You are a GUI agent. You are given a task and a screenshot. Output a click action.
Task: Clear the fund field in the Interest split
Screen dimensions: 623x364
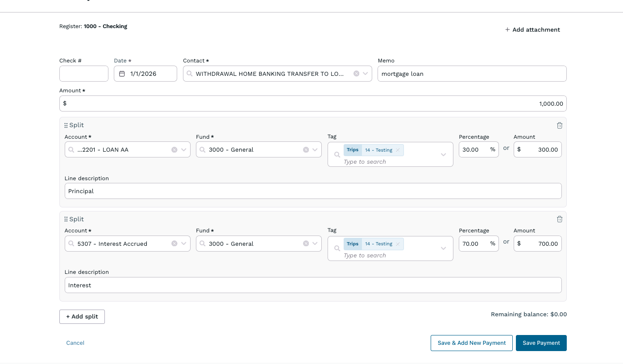click(306, 244)
